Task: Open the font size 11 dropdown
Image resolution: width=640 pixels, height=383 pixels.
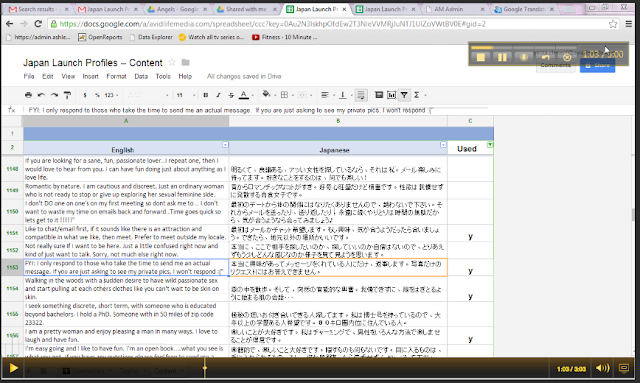Action: point(186,95)
